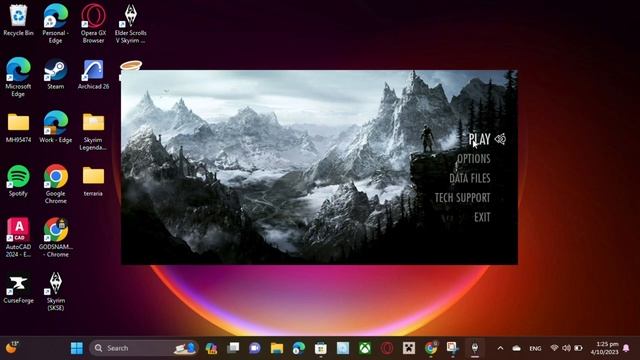This screenshot has width=640, height=360.
Task: Open Google Chrome from the taskbar
Action: pos(431,348)
